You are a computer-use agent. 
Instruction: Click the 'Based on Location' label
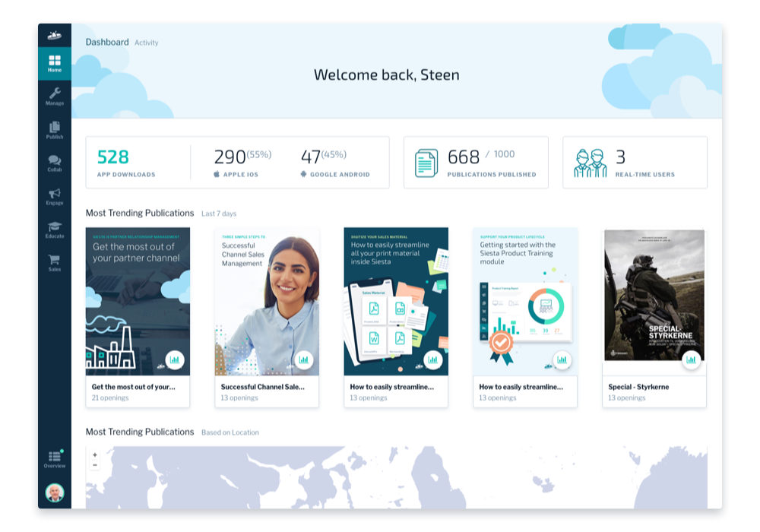point(230,432)
